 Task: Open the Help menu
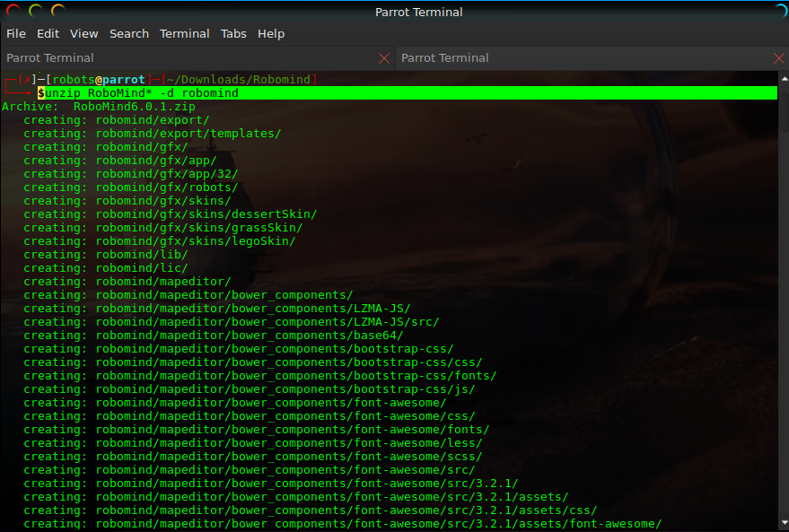[271, 34]
